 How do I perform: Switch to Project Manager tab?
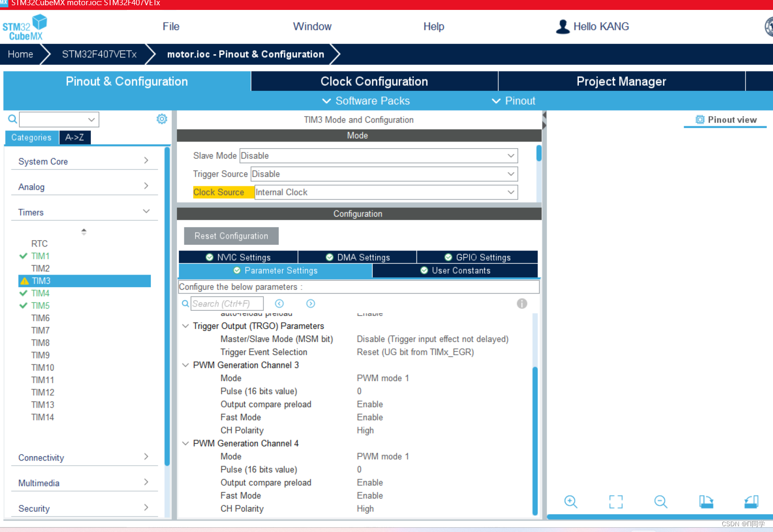point(621,81)
